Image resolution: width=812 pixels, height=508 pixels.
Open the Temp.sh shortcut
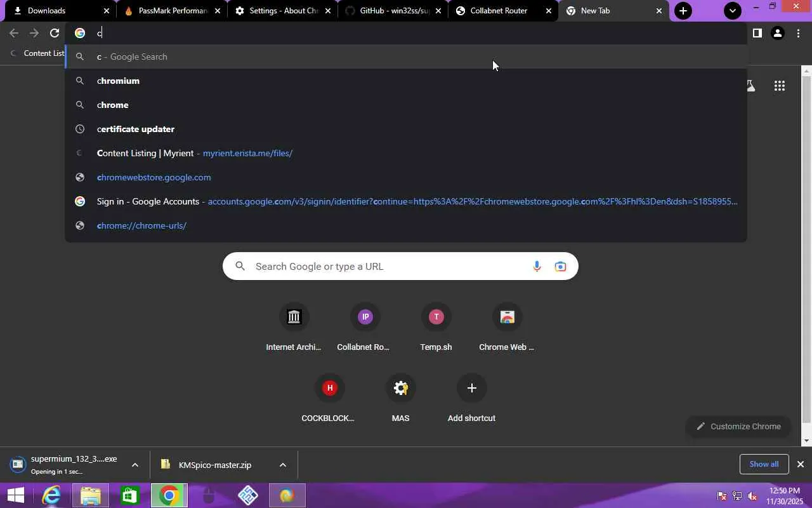point(436,328)
